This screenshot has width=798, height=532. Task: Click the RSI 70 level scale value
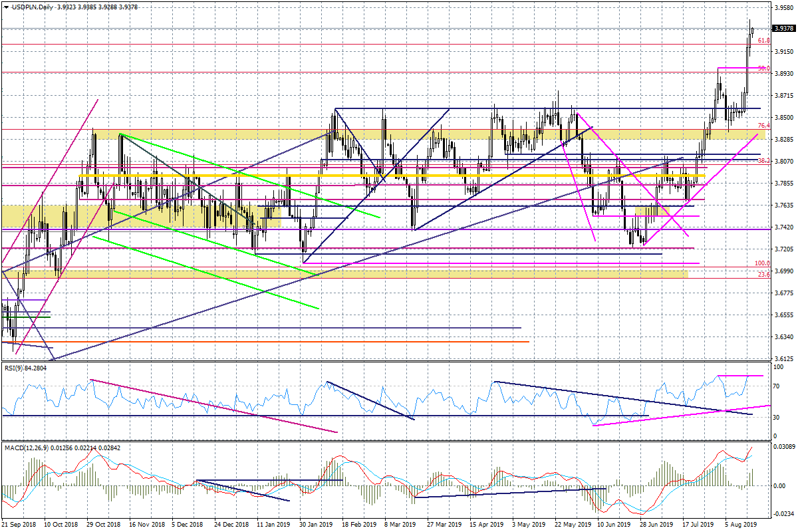pos(776,385)
